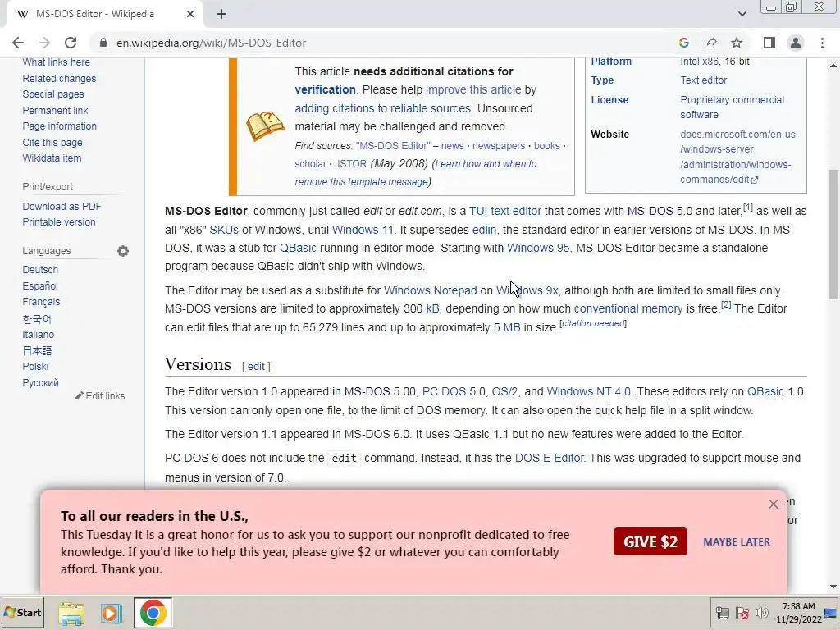840x630 pixels.
Task: Bookmark this page with the star icon
Action: point(737,43)
